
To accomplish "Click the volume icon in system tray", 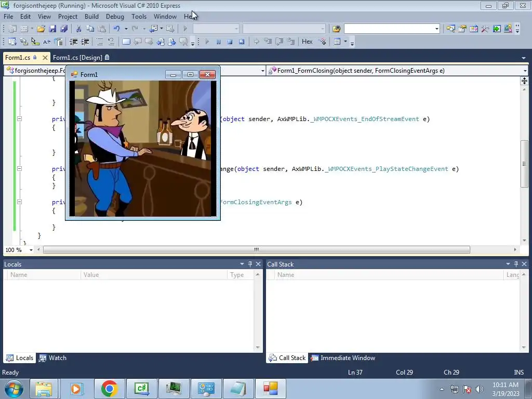I will 479,389.
